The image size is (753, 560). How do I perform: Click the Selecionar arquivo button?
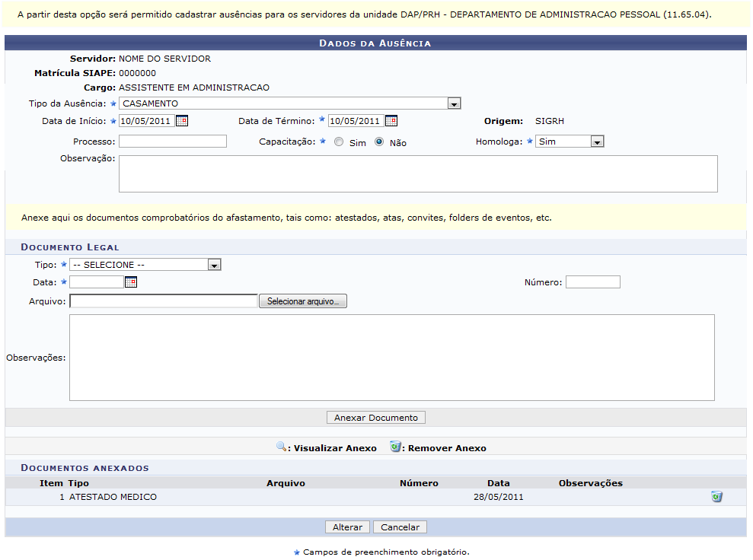point(303,302)
